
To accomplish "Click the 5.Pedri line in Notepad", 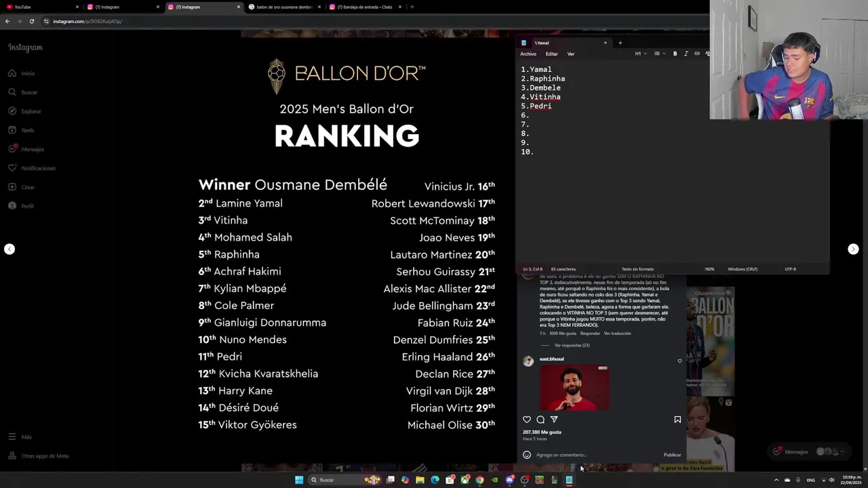I will (536, 106).
